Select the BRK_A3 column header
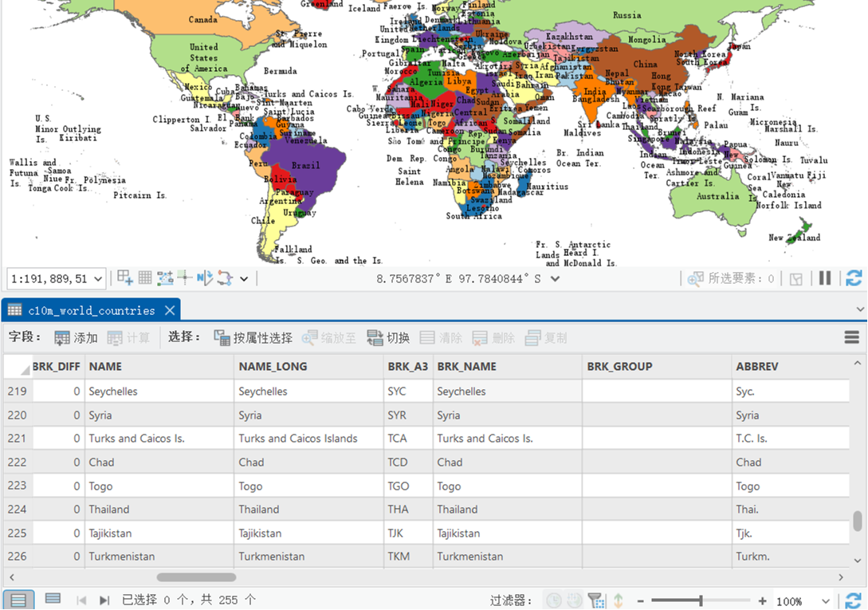The height and width of the screenshot is (610, 868). click(x=408, y=367)
